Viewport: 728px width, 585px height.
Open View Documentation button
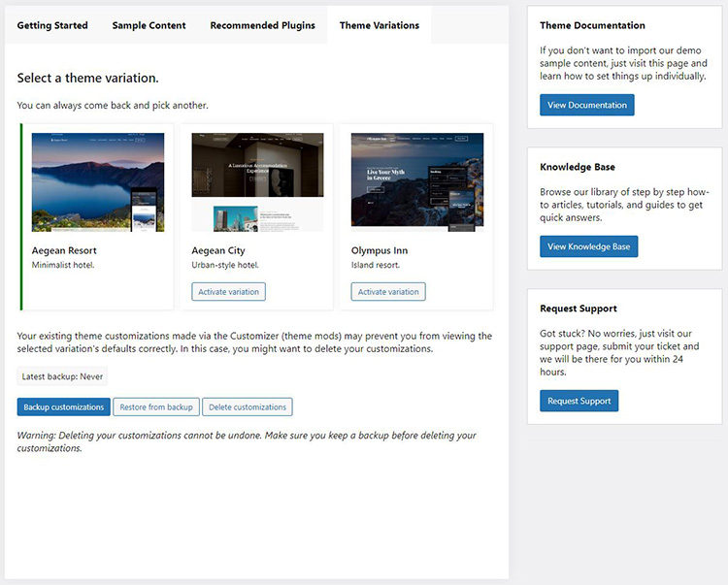click(x=587, y=106)
